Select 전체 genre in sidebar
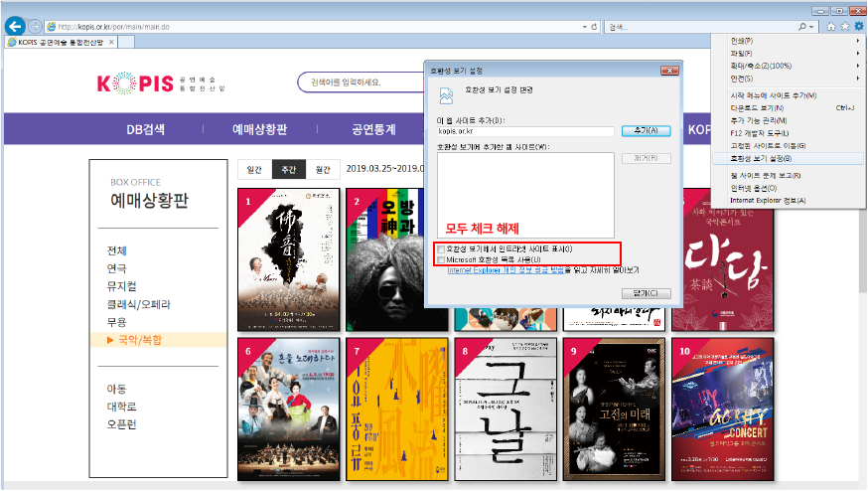Image resolution: width=868 pixels, height=491 pixels. [117, 251]
